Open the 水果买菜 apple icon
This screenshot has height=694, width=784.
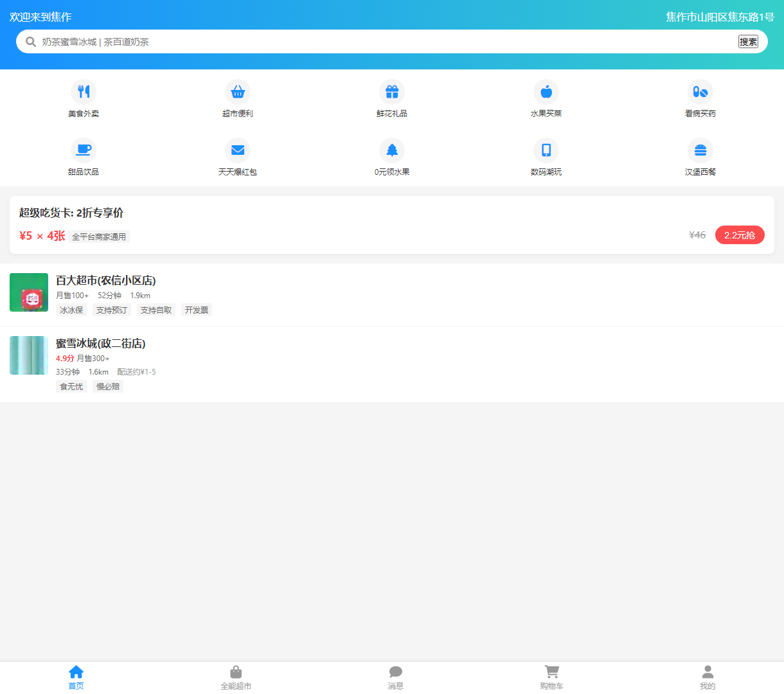coord(546,92)
